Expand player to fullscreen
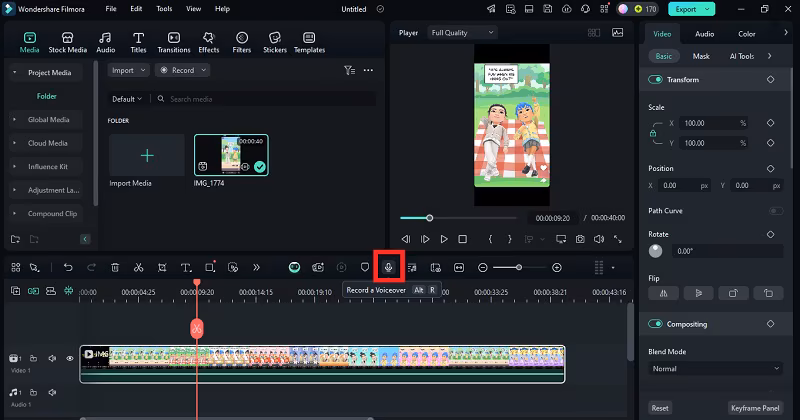This screenshot has height=420, width=800. (x=618, y=239)
